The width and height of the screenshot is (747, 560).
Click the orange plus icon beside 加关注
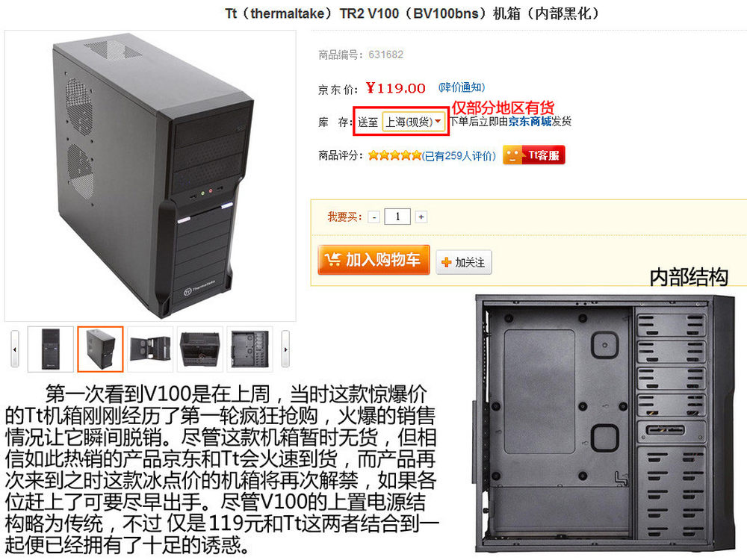(447, 262)
